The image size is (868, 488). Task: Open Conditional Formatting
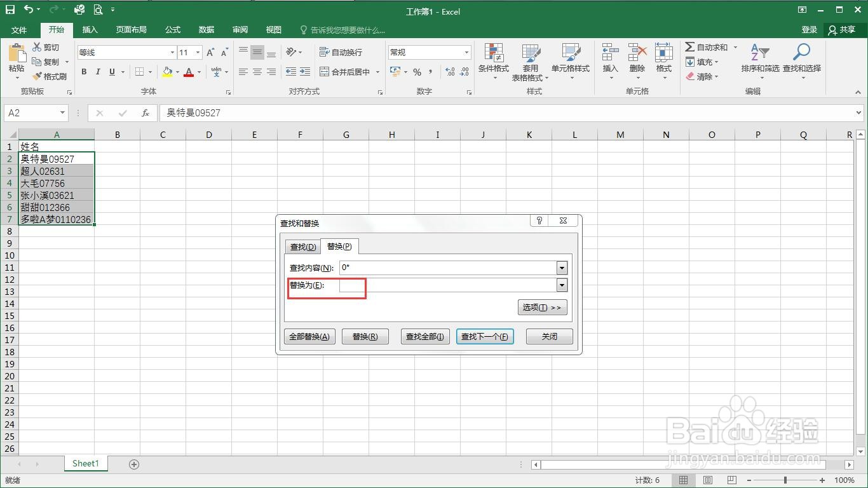pos(494,62)
